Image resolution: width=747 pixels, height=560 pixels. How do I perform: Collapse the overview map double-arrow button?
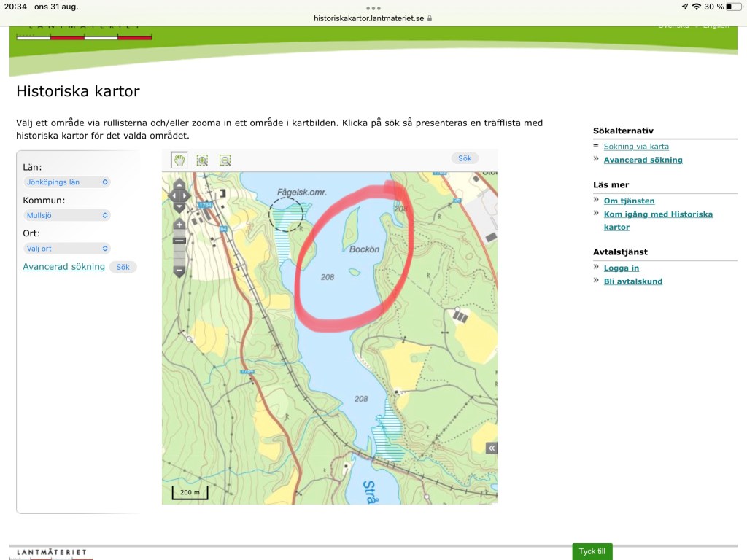click(x=492, y=448)
